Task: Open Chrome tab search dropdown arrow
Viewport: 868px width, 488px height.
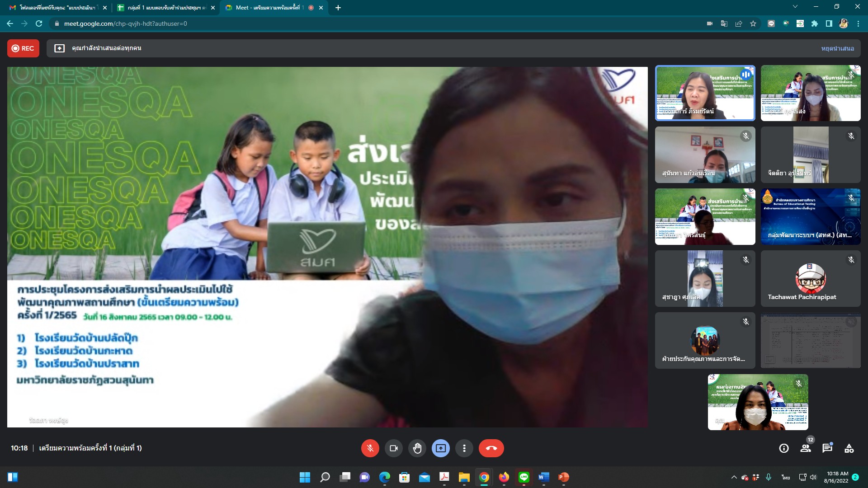Action: 795,7
